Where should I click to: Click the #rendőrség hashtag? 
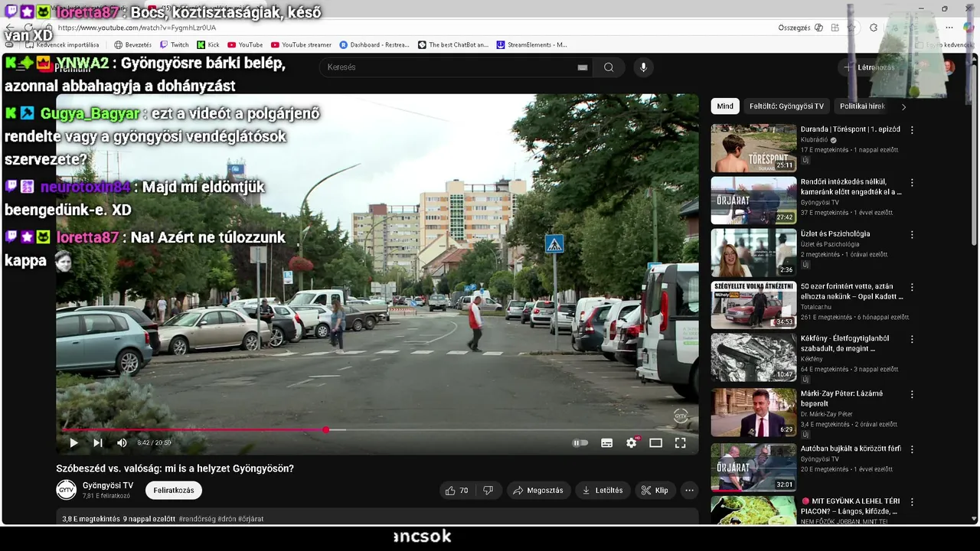(198, 519)
